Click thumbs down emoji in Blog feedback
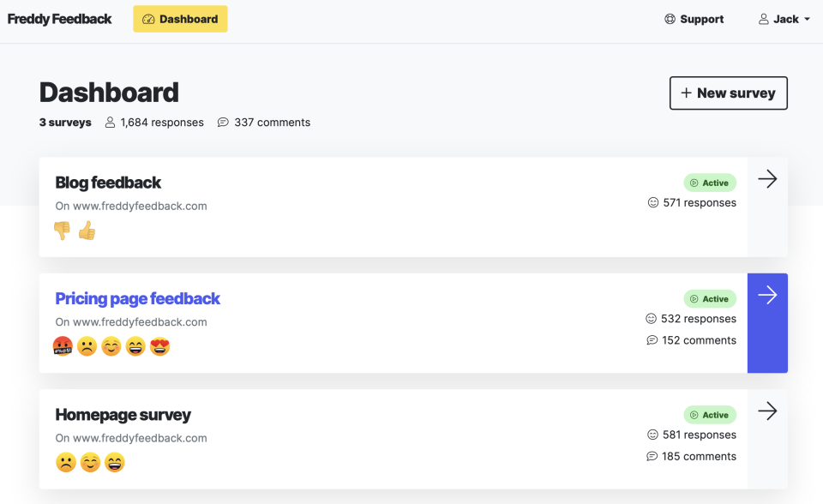 (62, 231)
